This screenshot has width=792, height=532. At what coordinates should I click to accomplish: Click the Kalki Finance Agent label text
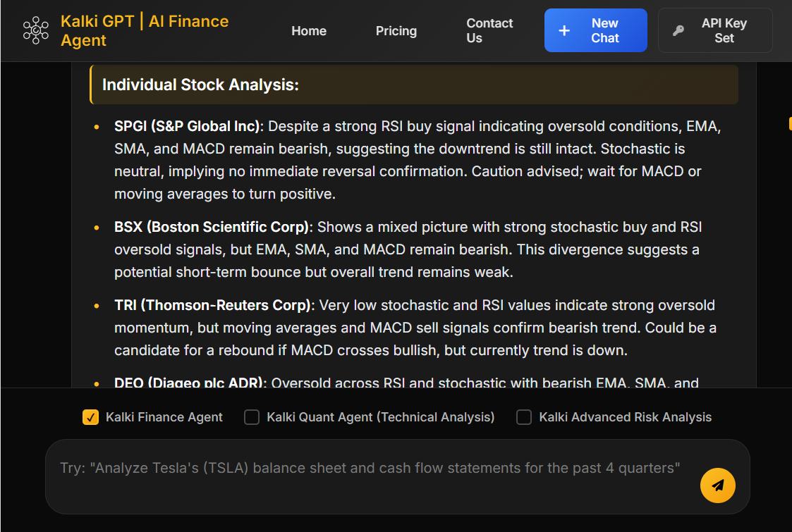click(164, 417)
